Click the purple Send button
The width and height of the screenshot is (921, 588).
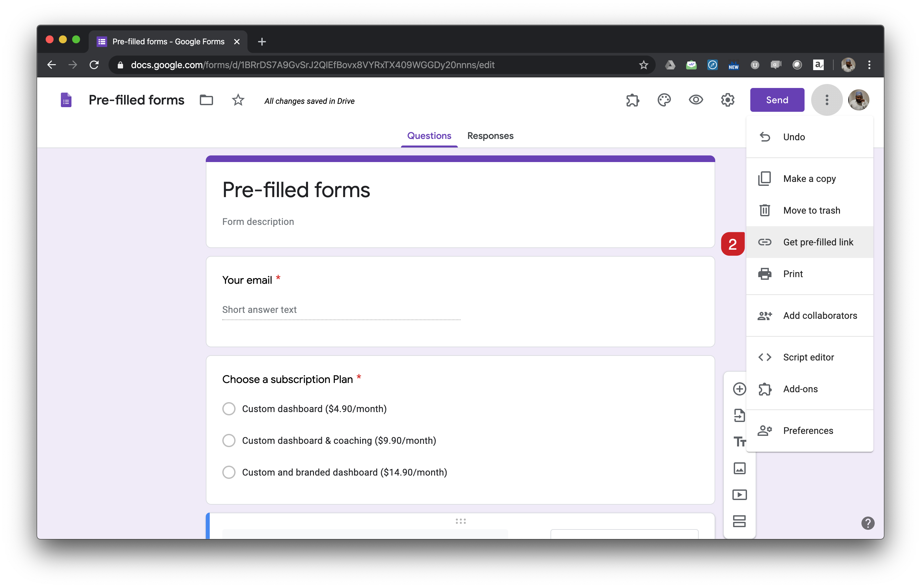click(x=777, y=100)
